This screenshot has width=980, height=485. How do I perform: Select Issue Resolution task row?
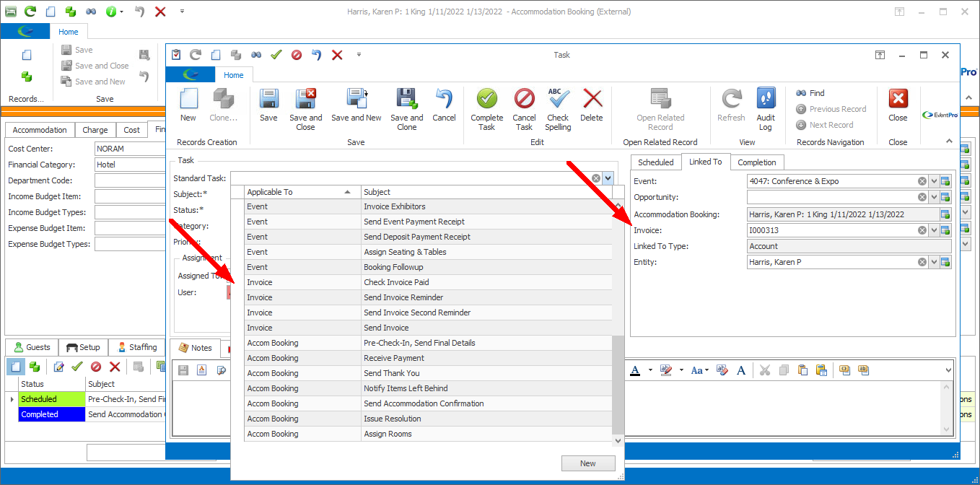pos(429,419)
